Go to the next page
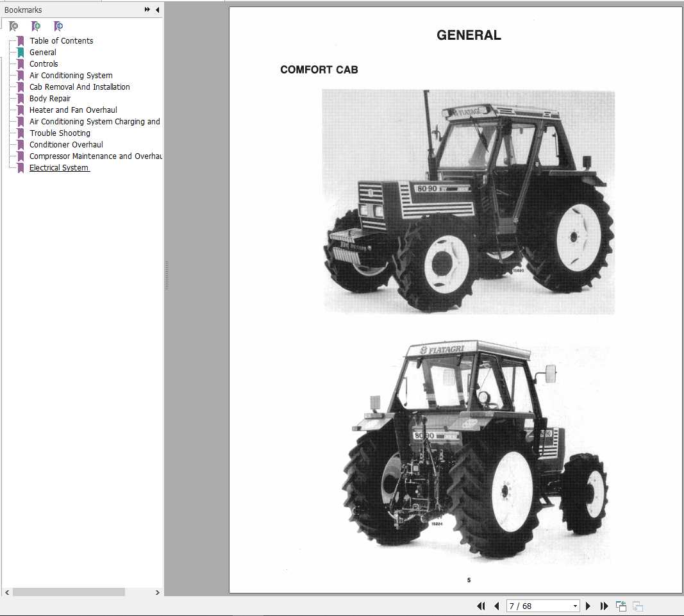Screen dimensions: 684x616 point(588,606)
